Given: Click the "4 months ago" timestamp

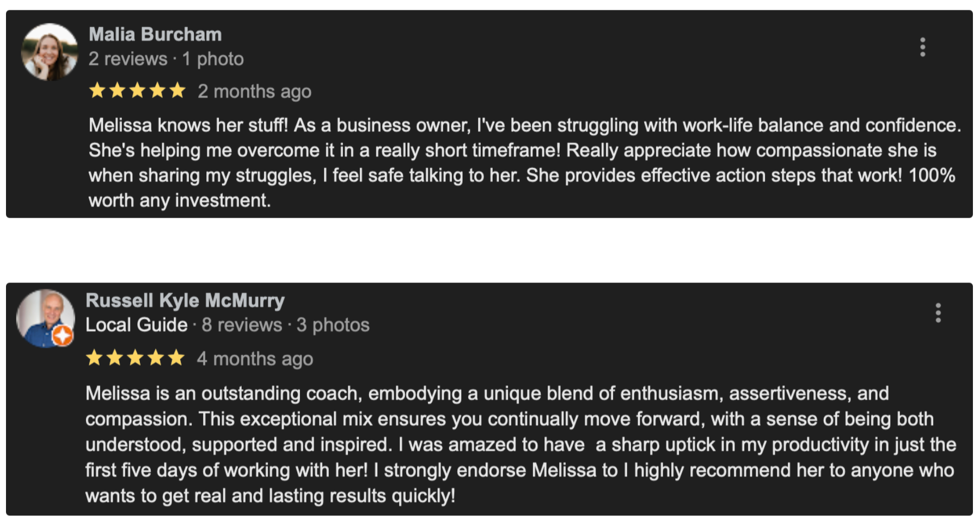Looking at the screenshot, I should [x=255, y=359].
